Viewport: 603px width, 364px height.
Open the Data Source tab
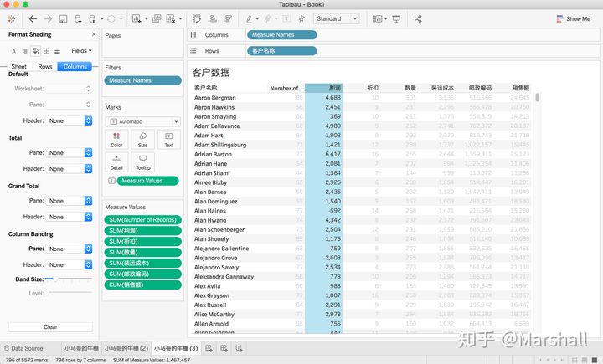point(23,348)
